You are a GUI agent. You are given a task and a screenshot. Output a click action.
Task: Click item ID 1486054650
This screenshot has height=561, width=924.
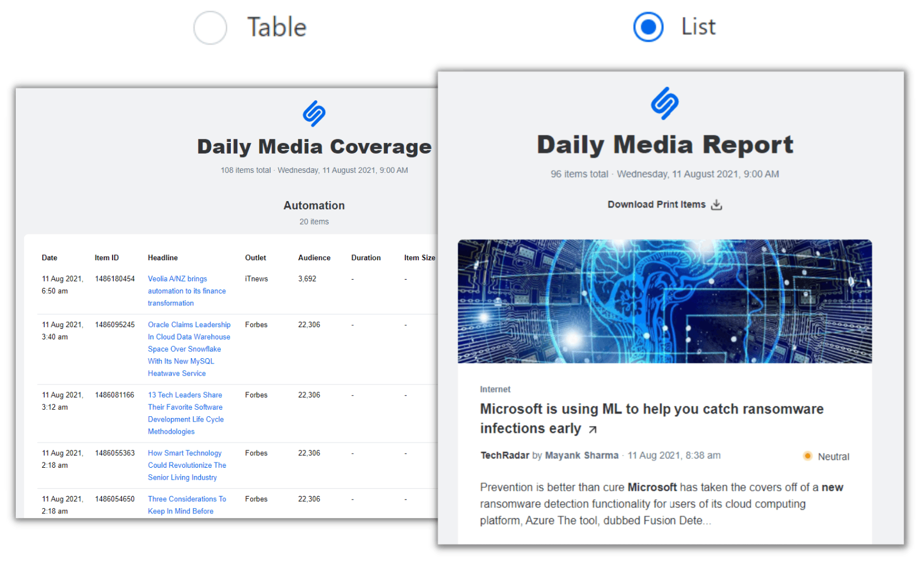point(115,499)
